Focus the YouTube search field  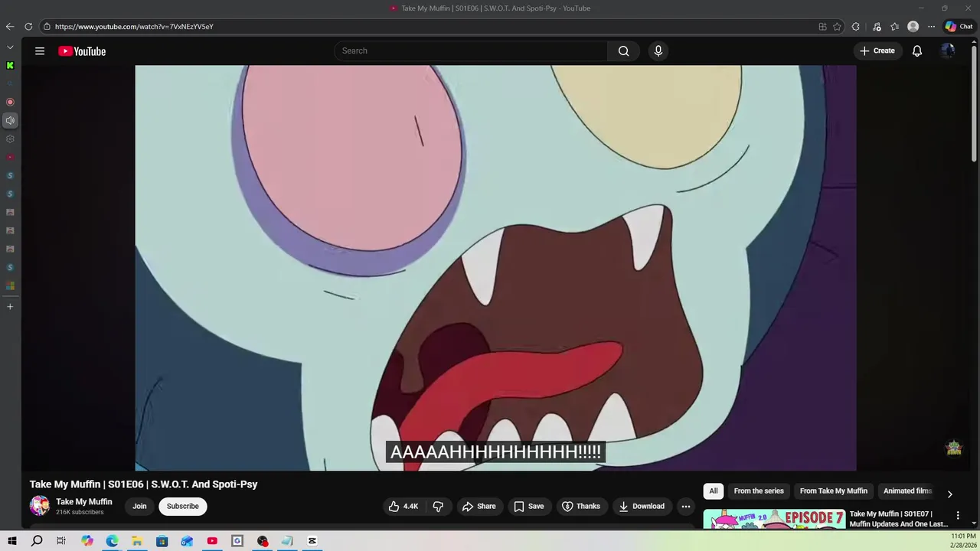point(471,51)
